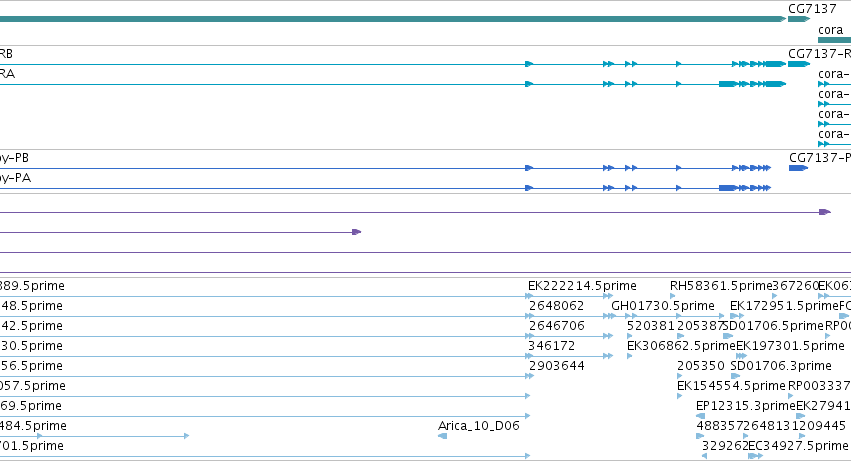Image resolution: width=851 pixels, height=461 pixels.
Task: Select the 329262 alignment label
Action: pos(725,446)
